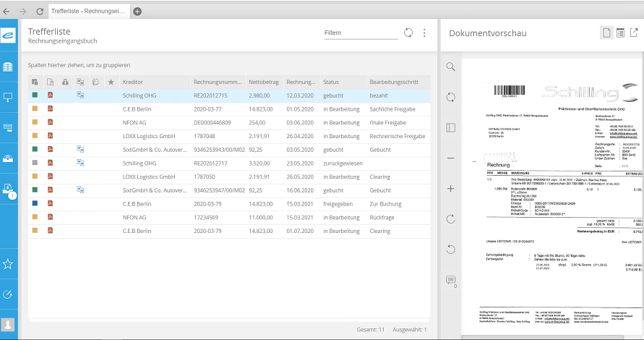Select the row with invoice 2020-03-77
This screenshot has height=340, width=644.
229,109
